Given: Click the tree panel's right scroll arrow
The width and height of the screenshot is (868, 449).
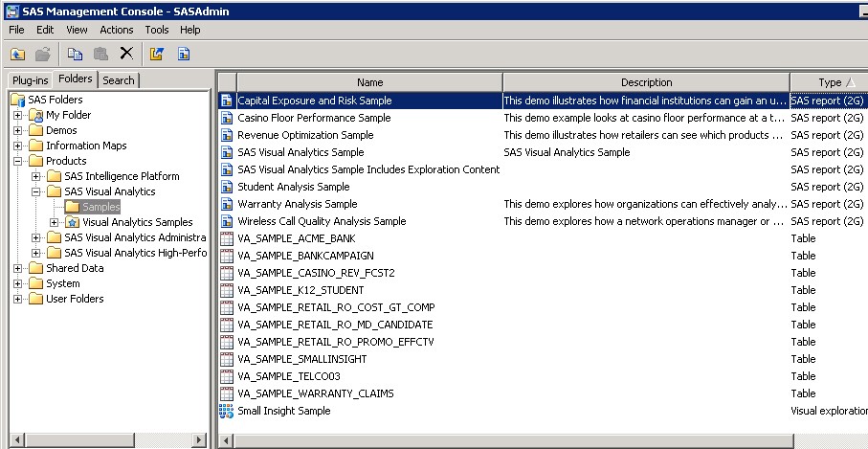Looking at the screenshot, I should (199, 440).
